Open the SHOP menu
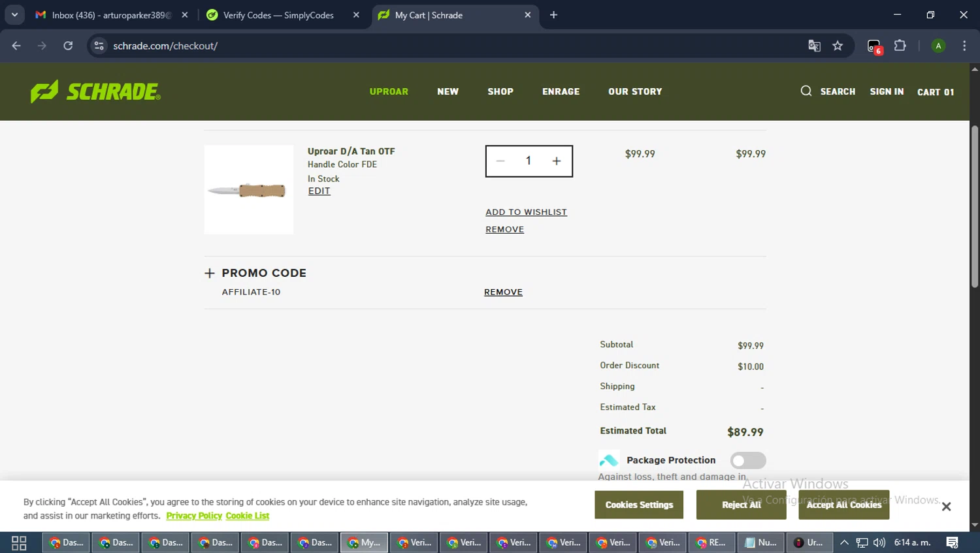Screen dimensions: 980x553 click(x=500, y=91)
